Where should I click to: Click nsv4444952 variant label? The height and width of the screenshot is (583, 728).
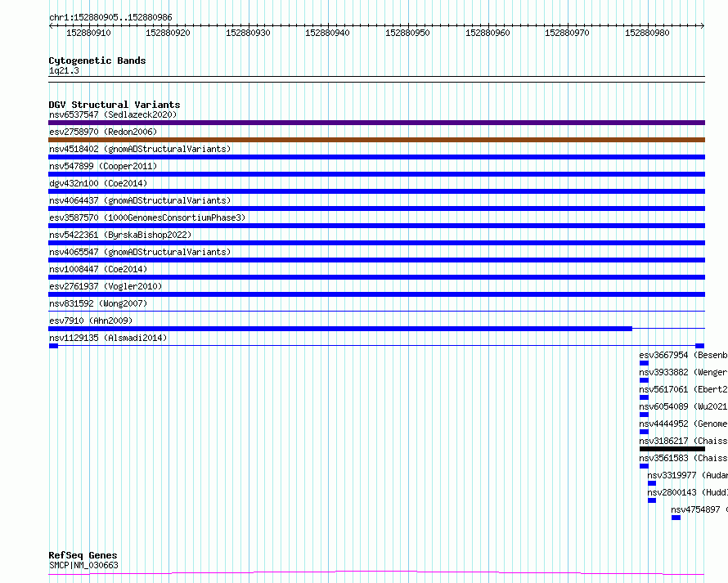click(x=684, y=424)
